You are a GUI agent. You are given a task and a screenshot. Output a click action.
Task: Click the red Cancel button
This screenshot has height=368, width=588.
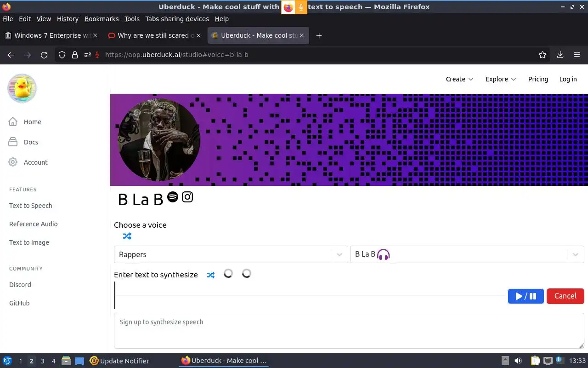coord(565,296)
